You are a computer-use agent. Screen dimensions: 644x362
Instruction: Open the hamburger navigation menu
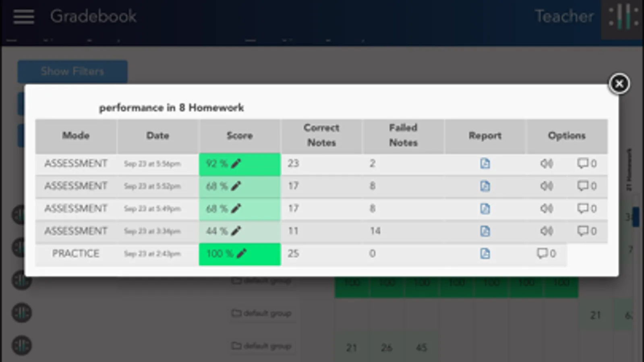click(23, 16)
